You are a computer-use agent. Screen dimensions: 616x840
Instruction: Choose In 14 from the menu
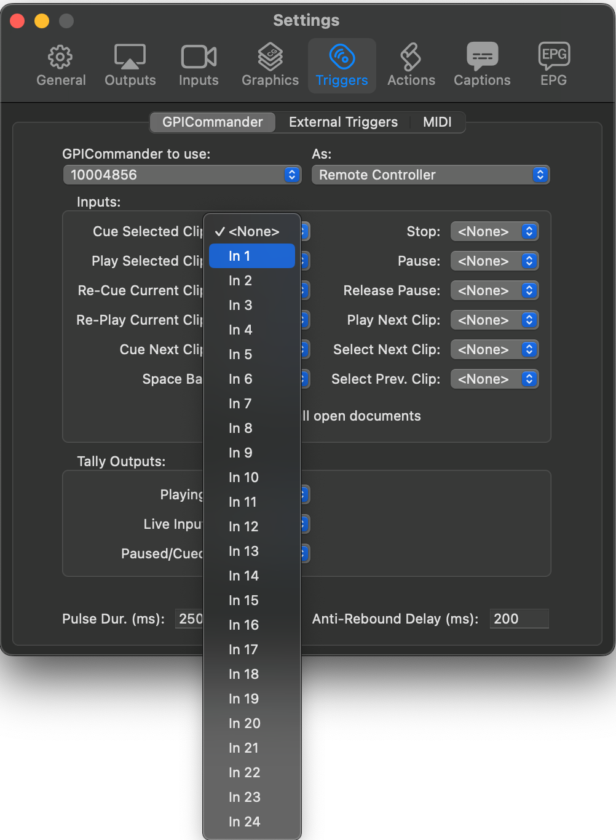point(252,576)
